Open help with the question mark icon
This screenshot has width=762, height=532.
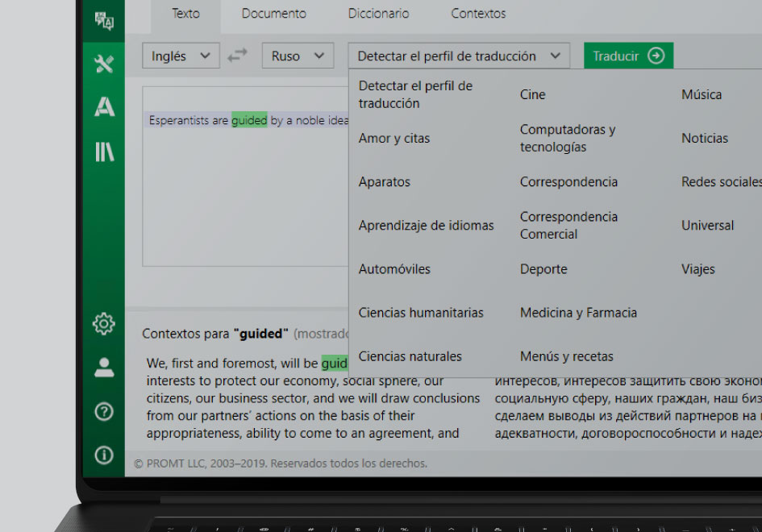[104, 412]
